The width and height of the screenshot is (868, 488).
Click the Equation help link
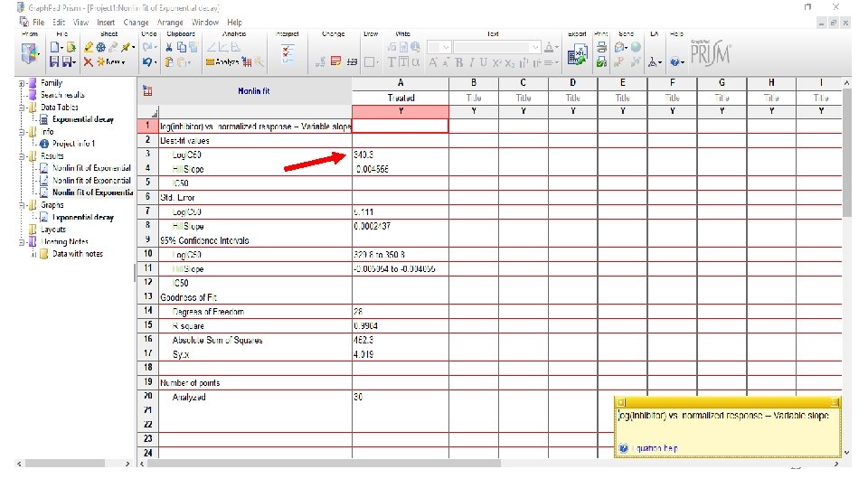point(655,448)
